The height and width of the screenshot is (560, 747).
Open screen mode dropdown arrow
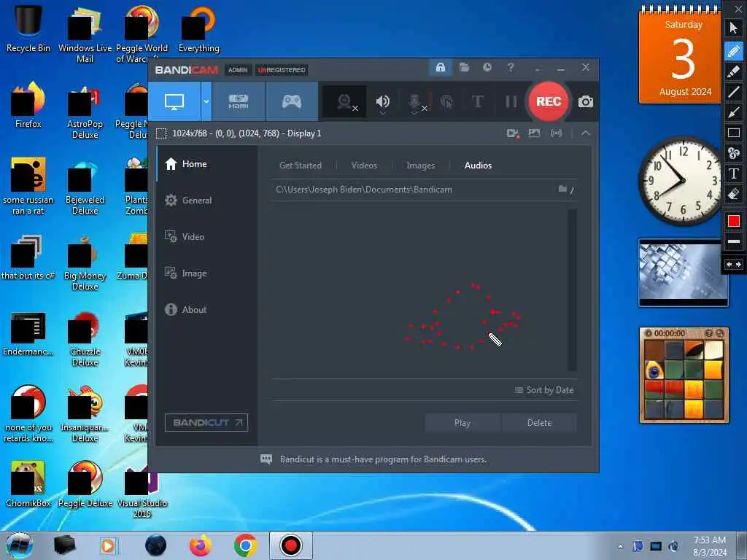tap(206, 101)
